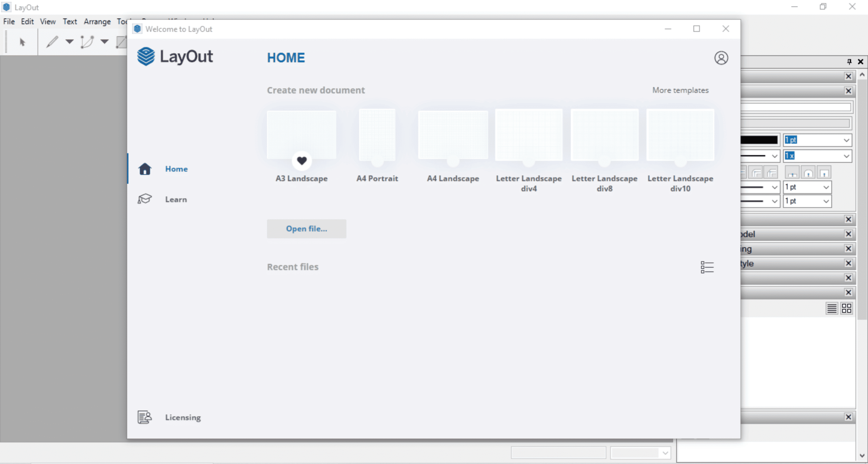Select the arrow Select tool in toolbar
The image size is (868, 464).
[x=22, y=42]
